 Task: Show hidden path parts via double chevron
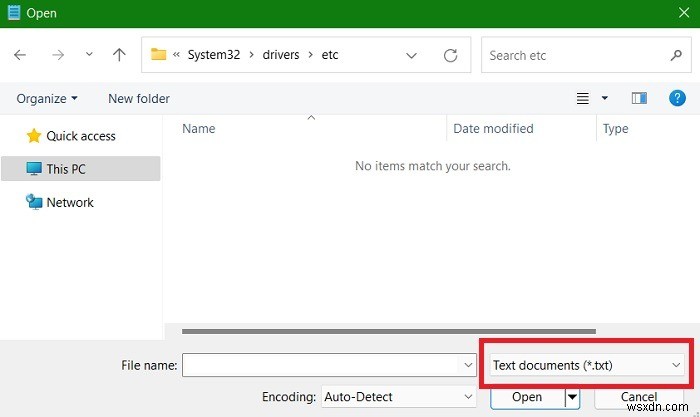point(176,54)
